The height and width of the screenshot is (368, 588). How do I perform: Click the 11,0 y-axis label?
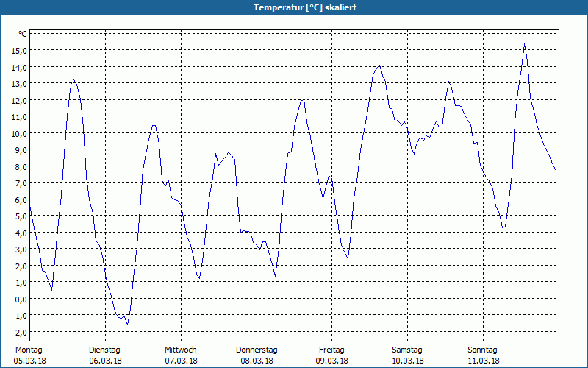click(20, 117)
